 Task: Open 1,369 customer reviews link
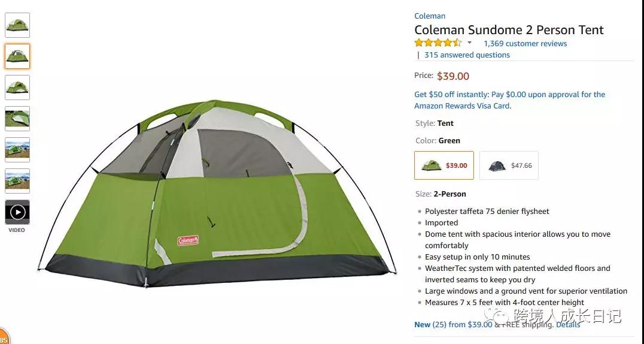pos(525,43)
